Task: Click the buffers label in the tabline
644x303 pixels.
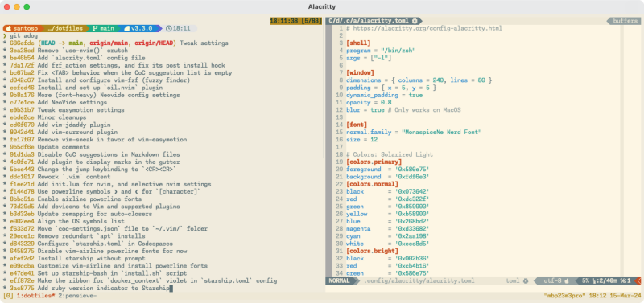Action: 625,21
